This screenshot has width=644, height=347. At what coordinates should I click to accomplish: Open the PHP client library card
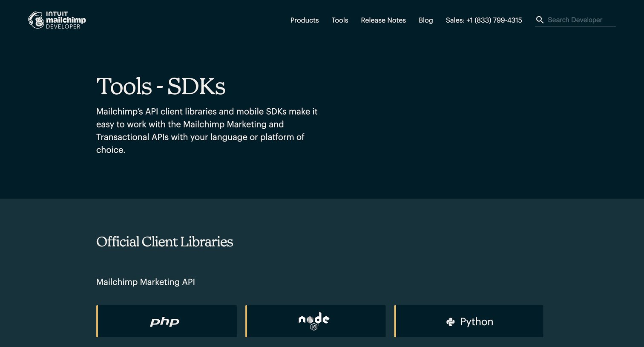(x=167, y=321)
